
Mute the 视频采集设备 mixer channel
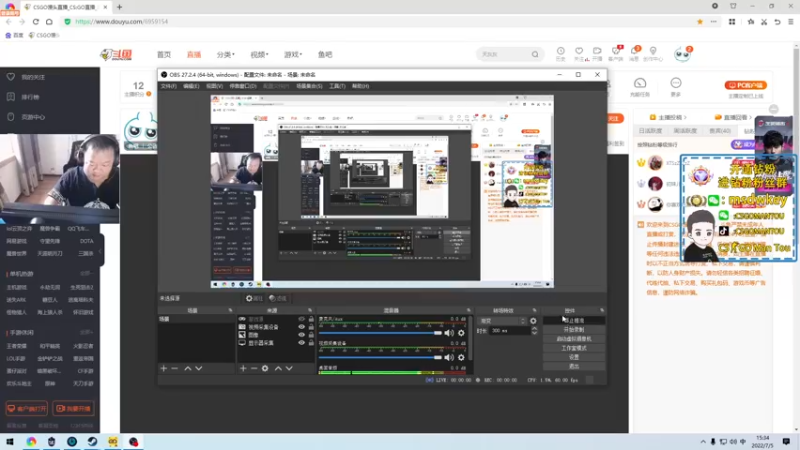click(449, 358)
